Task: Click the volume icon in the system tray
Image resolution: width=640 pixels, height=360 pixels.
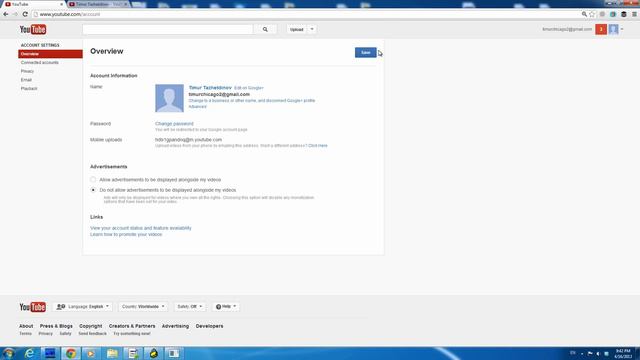Action: tap(598, 353)
